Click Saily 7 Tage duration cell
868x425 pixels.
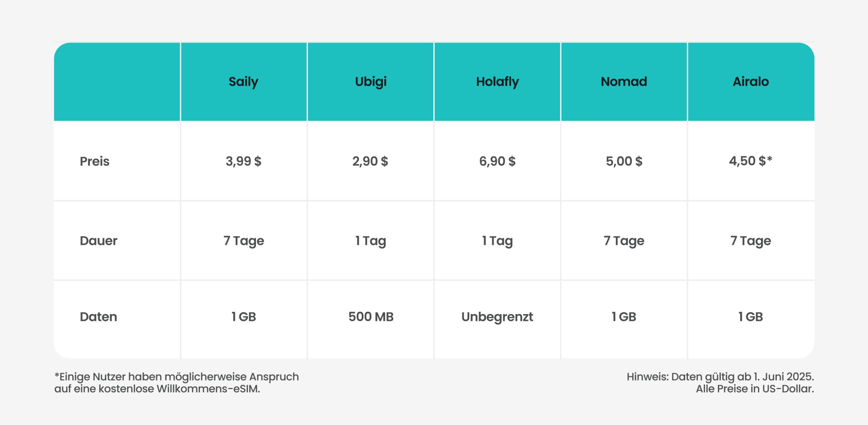[243, 241]
